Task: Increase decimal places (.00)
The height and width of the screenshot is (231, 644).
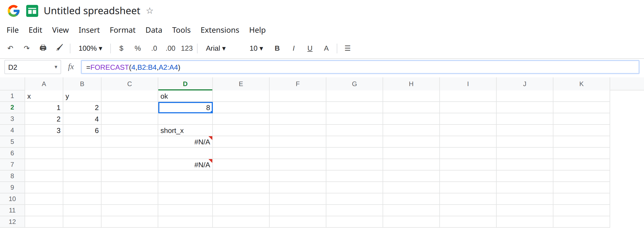Action: point(171,48)
